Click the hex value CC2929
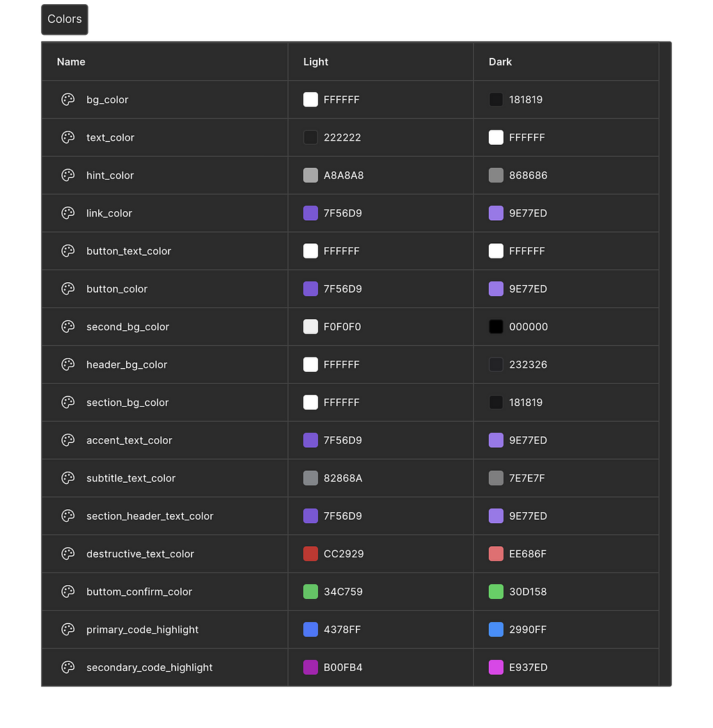The width and height of the screenshot is (713, 728). click(343, 554)
